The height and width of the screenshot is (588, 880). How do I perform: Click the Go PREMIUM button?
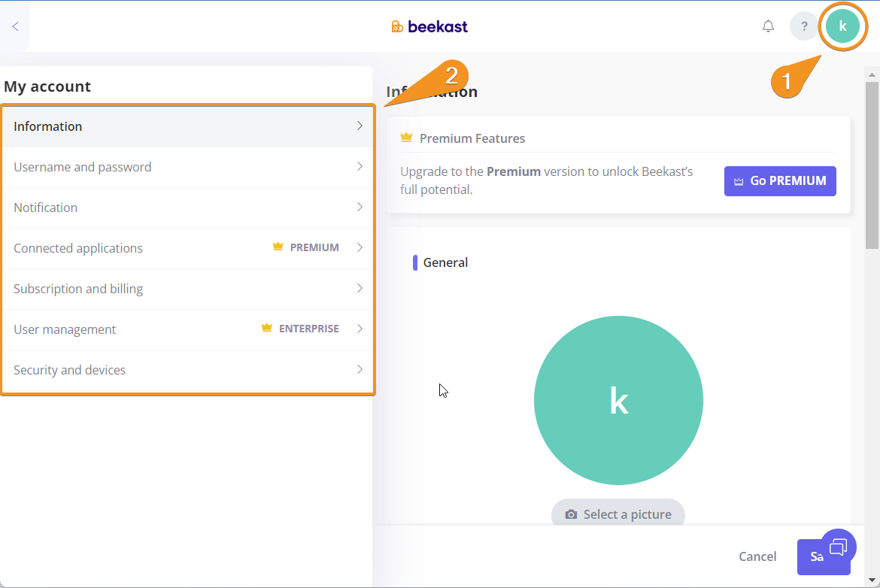[780, 181]
